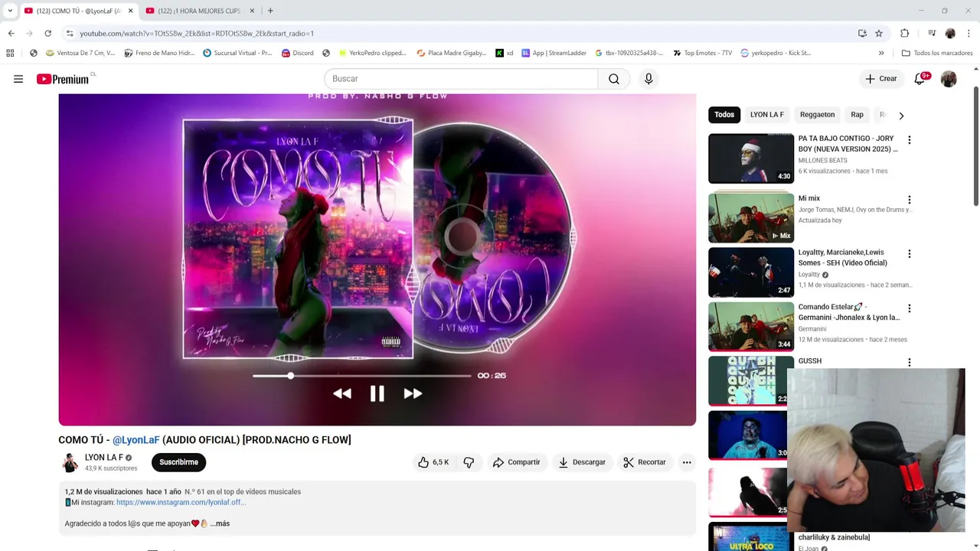Open Chrome media control icon
980x551 pixels.
coord(932,33)
